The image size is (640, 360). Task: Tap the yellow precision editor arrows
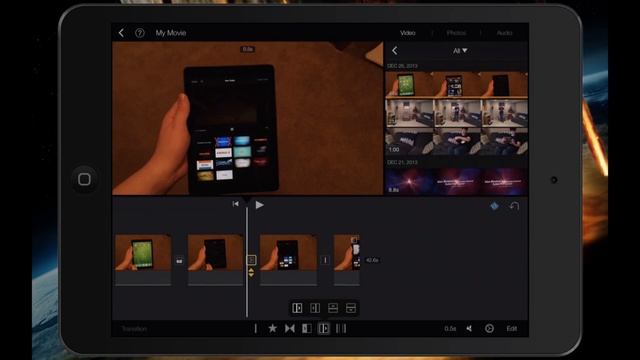(x=251, y=273)
